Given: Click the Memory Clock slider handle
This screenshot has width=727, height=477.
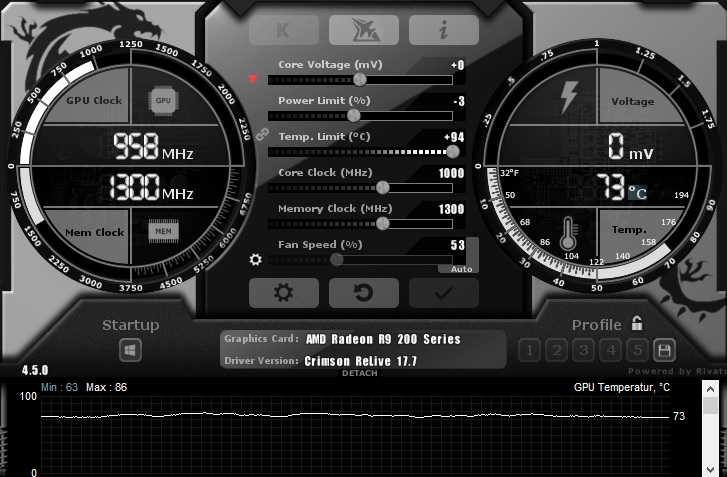Looking at the screenshot, I should (383, 224).
